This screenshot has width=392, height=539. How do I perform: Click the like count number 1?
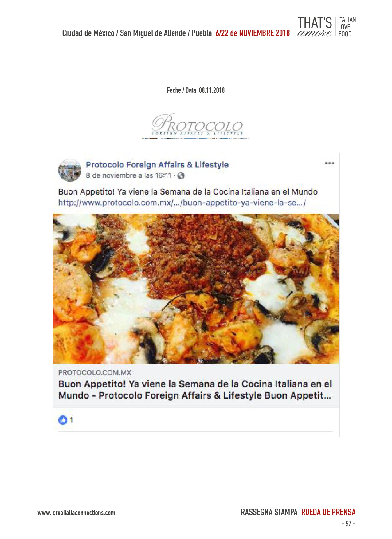(71, 420)
